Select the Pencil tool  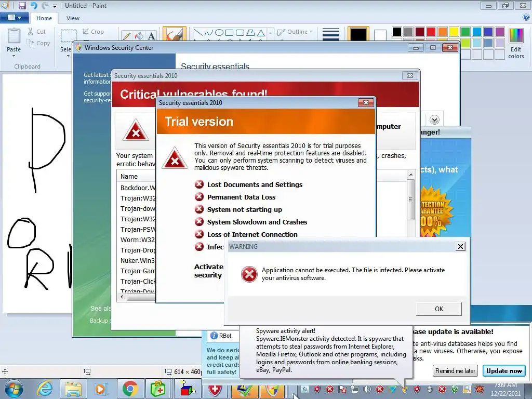pos(127,36)
